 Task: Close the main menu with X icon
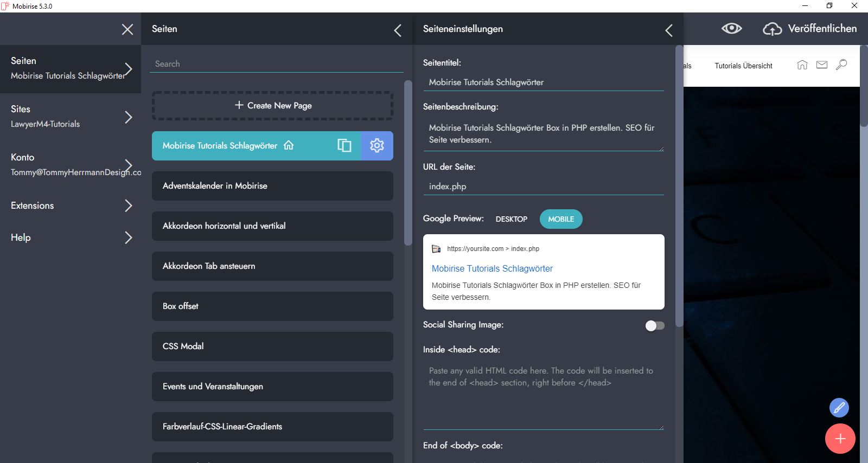(x=127, y=29)
